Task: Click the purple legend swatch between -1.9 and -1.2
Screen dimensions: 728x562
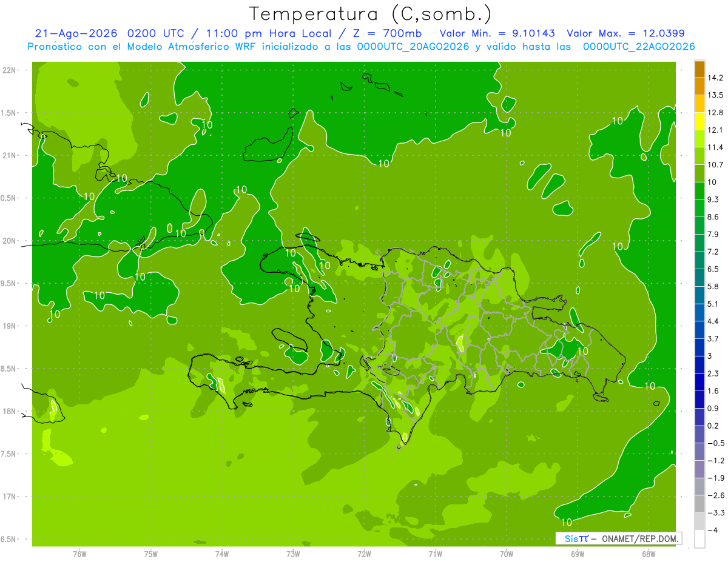Action: [x=699, y=469]
